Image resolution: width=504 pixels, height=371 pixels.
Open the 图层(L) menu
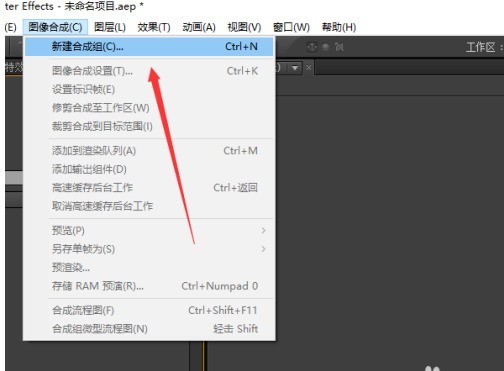(x=110, y=27)
